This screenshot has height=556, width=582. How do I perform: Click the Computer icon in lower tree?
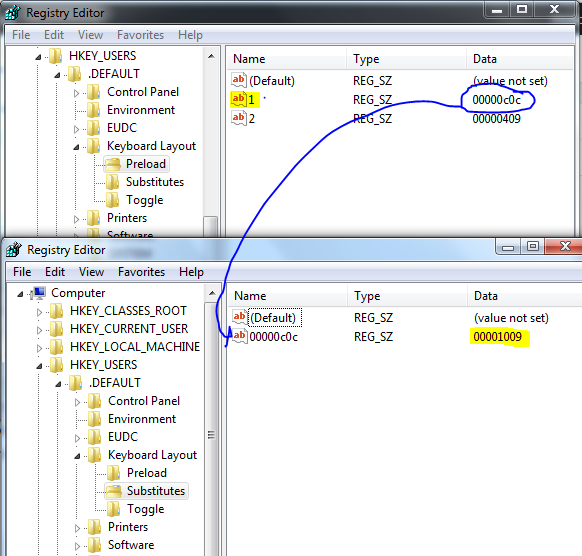pyautogui.click(x=38, y=293)
